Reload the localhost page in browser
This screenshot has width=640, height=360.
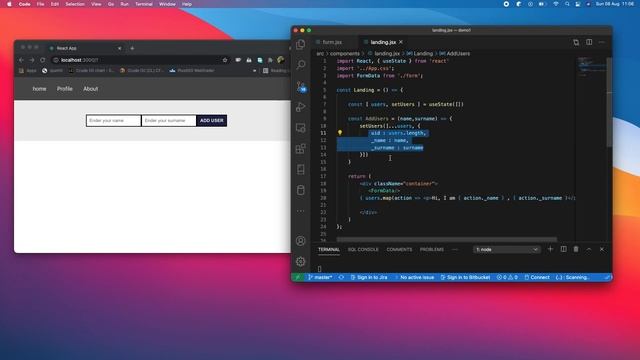tap(42, 60)
